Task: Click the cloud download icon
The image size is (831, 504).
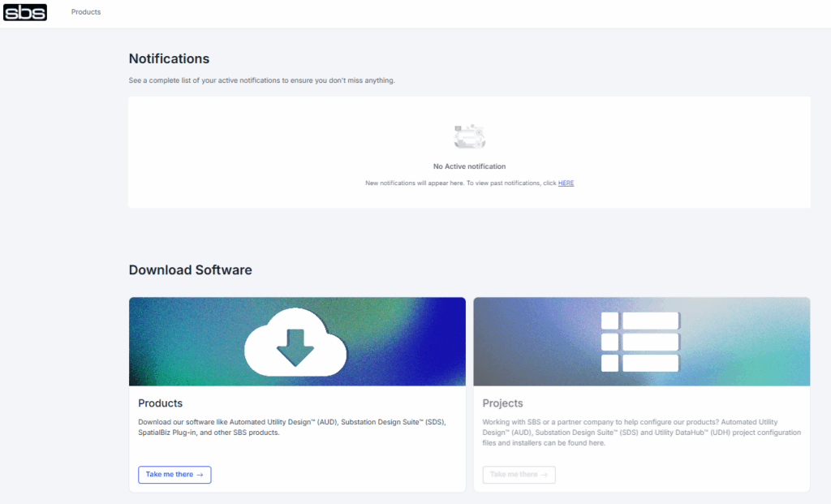Action: click(x=295, y=342)
